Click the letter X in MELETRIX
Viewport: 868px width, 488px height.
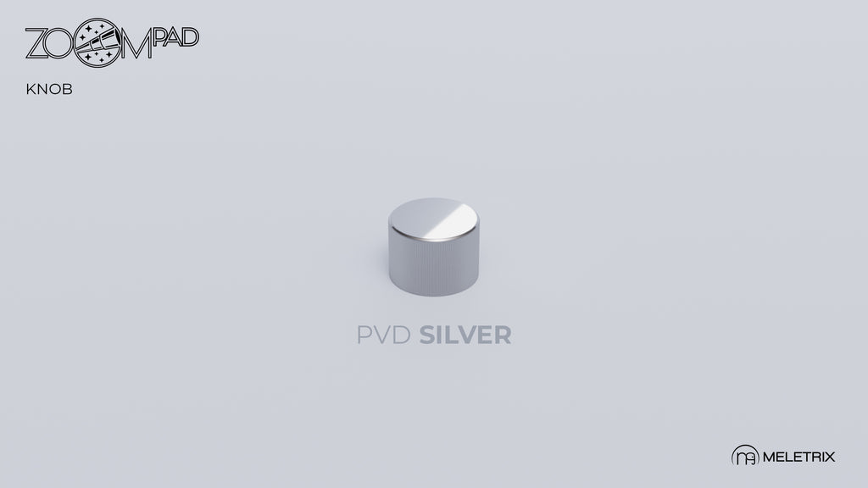pyautogui.click(x=829, y=457)
